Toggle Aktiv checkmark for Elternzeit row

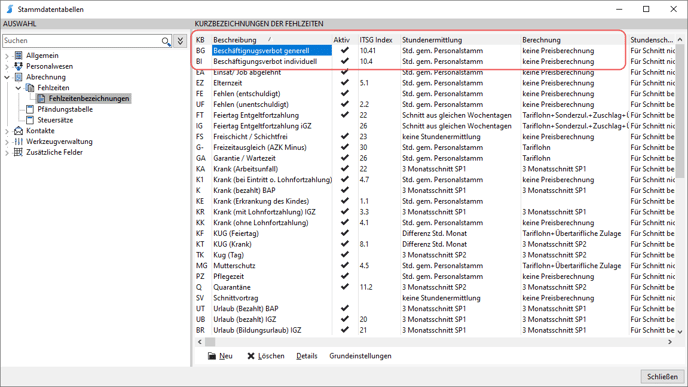tap(345, 82)
